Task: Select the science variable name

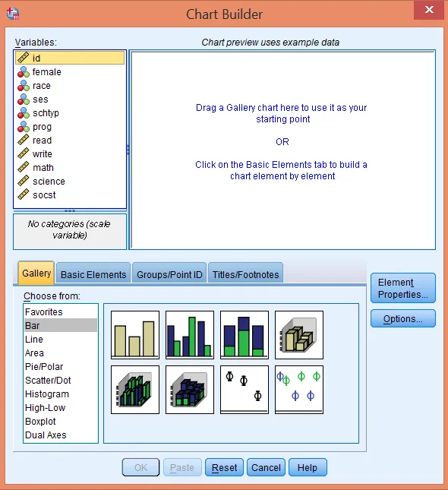Action: click(49, 182)
